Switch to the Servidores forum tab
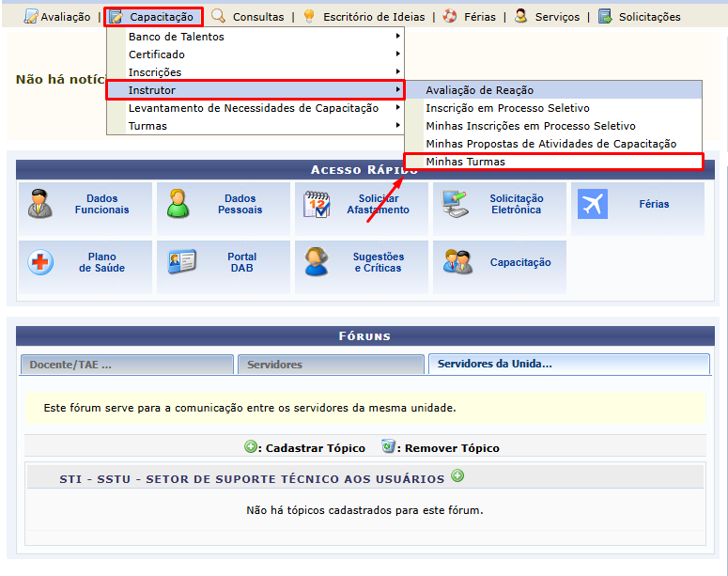 pos(331,365)
